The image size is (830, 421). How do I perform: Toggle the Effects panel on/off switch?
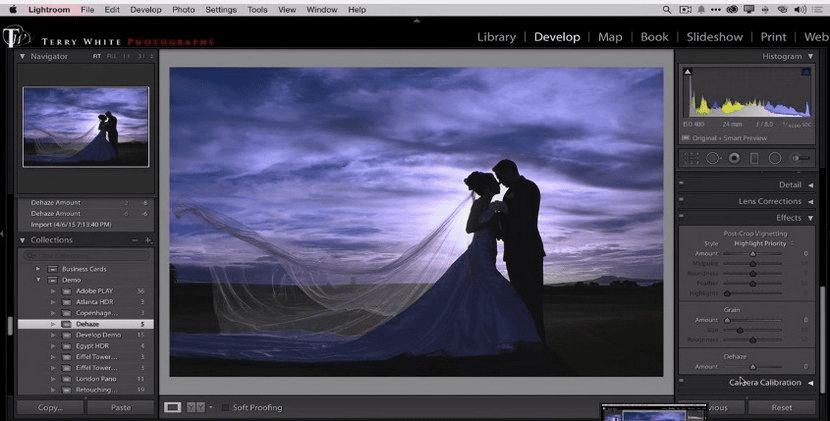(x=682, y=218)
